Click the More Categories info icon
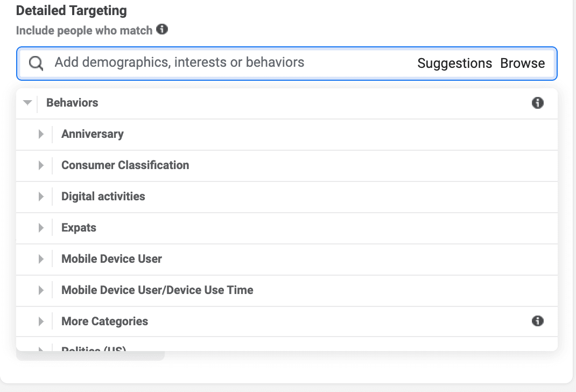This screenshot has height=392, width=576. pos(537,321)
